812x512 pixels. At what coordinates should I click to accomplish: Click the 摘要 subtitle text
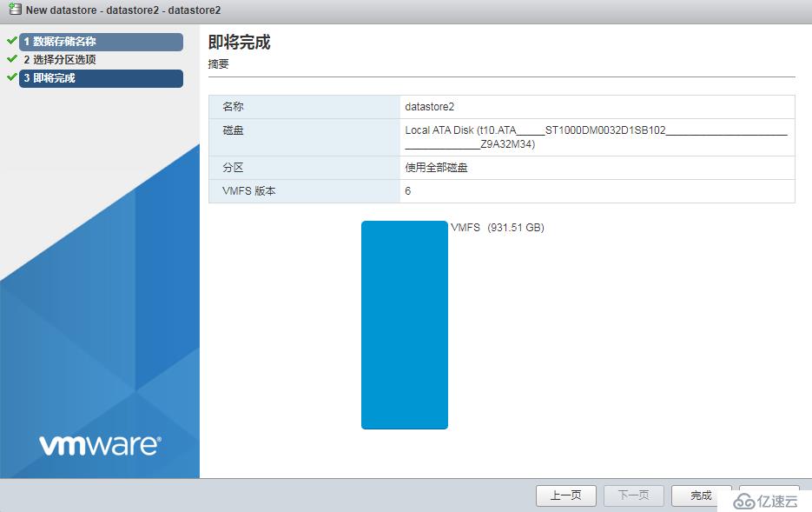[219, 63]
